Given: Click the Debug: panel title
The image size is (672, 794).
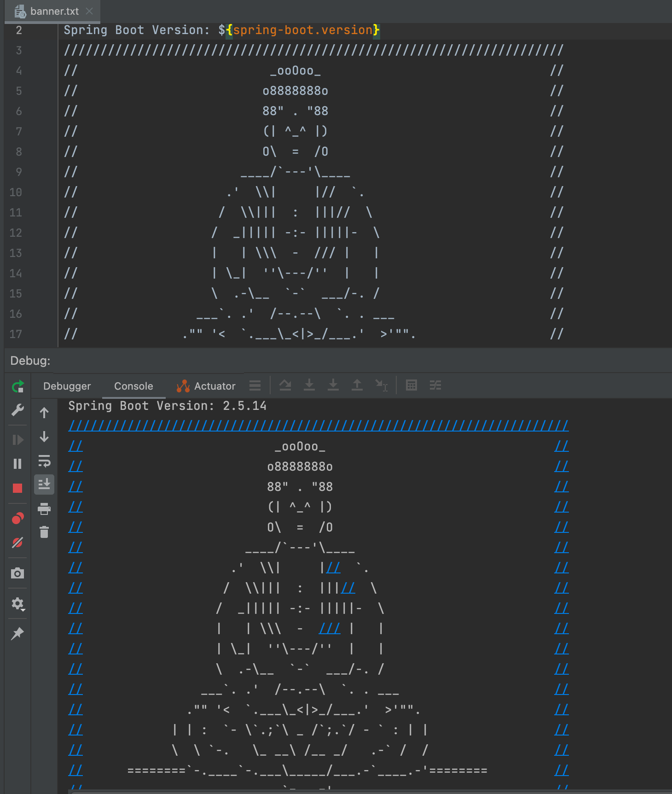Looking at the screenshot, I should click(x=30, y=361).
